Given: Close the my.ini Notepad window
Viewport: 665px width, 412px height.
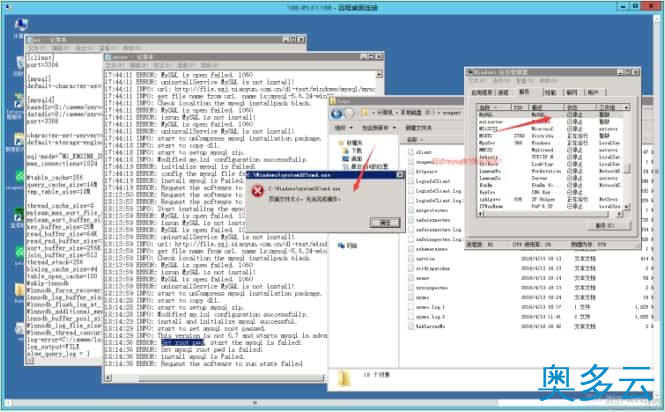Looking at the screenshot, I should point(301,39).
